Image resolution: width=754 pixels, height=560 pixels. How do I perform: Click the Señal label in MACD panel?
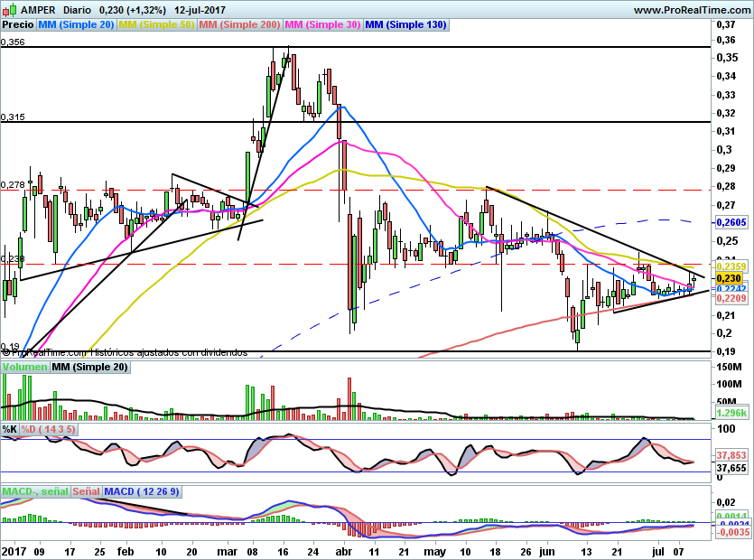tap(86, 491)
